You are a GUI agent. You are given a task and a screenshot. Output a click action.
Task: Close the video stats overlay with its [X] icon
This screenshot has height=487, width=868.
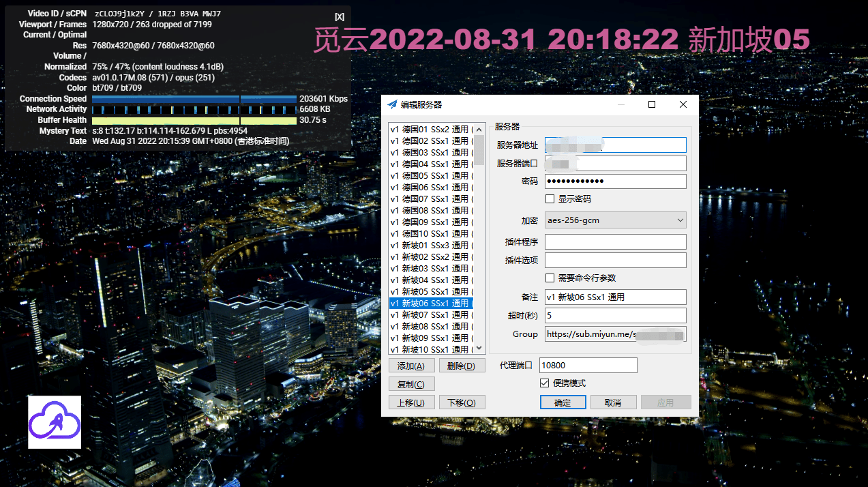tap(339, 16)
